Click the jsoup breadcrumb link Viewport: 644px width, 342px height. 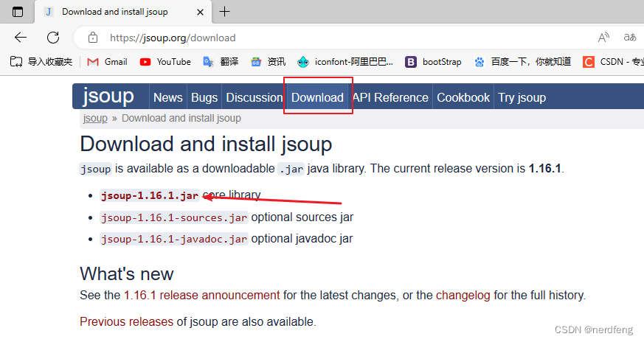pos(95,118)
